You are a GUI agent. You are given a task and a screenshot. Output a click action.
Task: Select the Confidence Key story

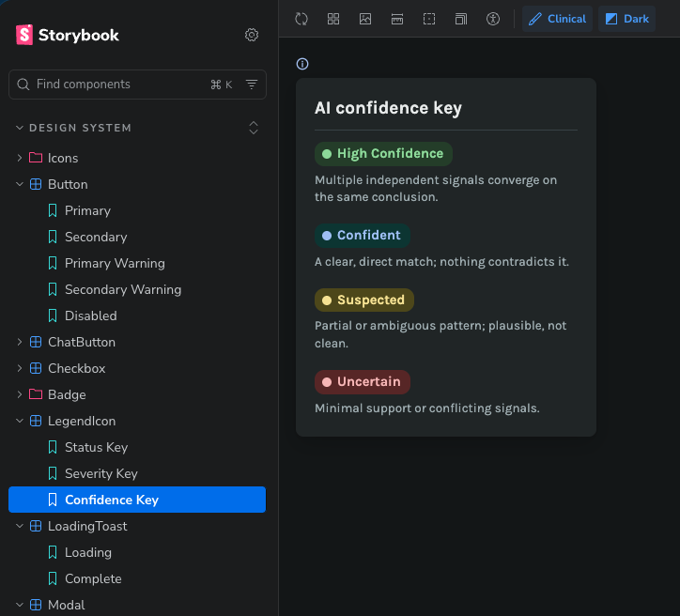pos(137,500)
